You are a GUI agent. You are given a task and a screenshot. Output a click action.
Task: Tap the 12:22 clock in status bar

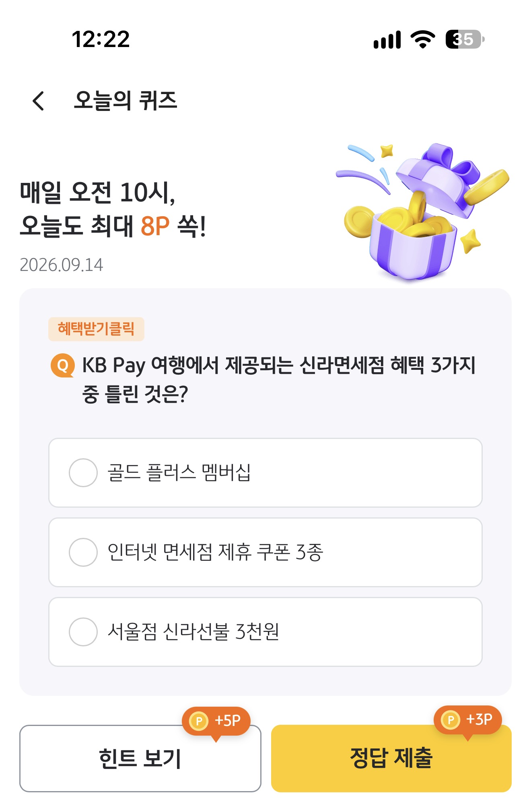pos(101,39)
